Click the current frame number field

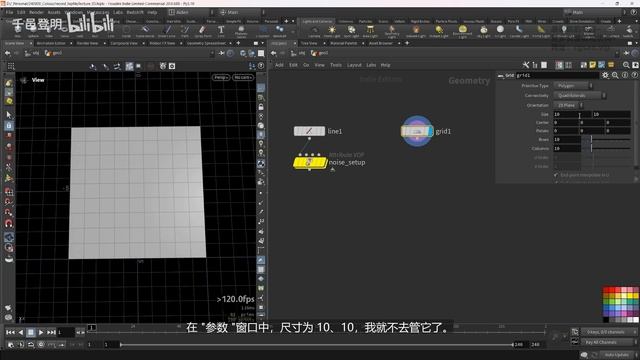[x=66, y=333]
